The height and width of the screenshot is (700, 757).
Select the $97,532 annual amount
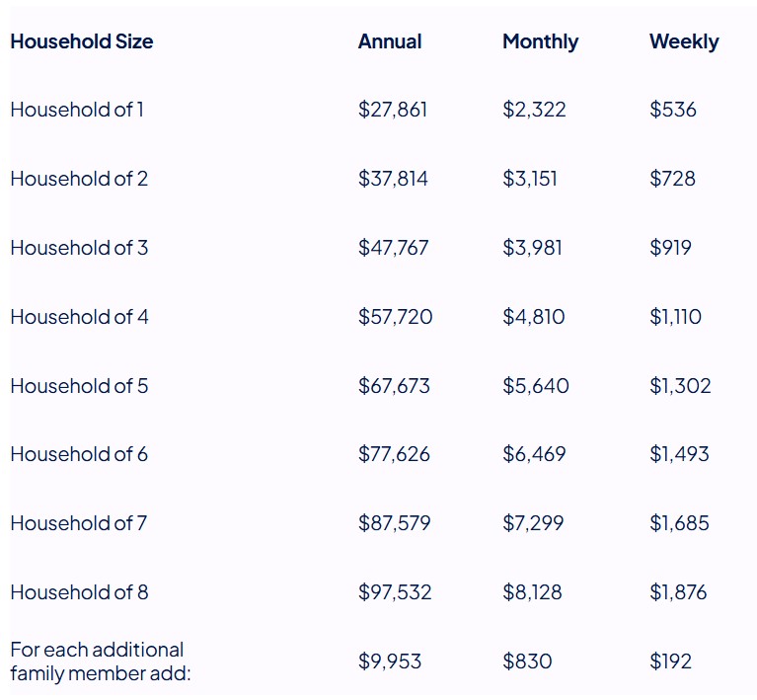tap(395, 592)
